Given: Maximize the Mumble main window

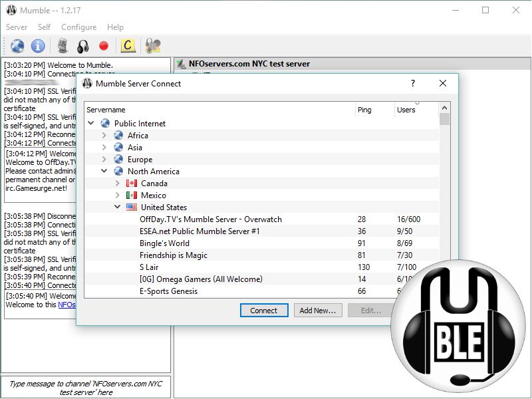Looking at the screenshot, I should (485, 10).
